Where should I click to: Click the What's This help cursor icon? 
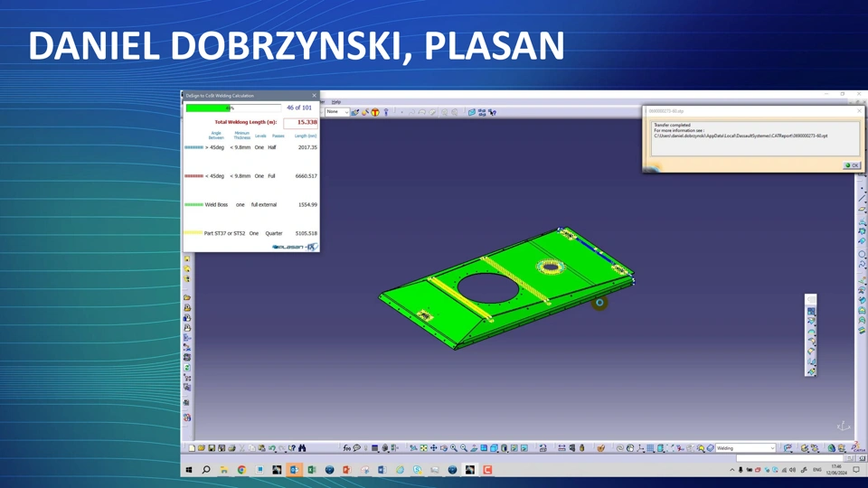[x=292, y=448]
